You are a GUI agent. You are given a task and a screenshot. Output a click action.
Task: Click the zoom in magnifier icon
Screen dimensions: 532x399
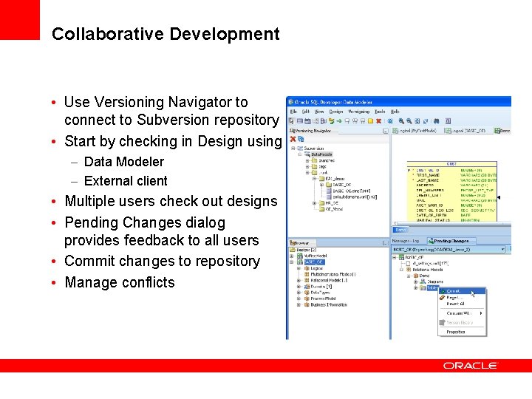[401, 120]
